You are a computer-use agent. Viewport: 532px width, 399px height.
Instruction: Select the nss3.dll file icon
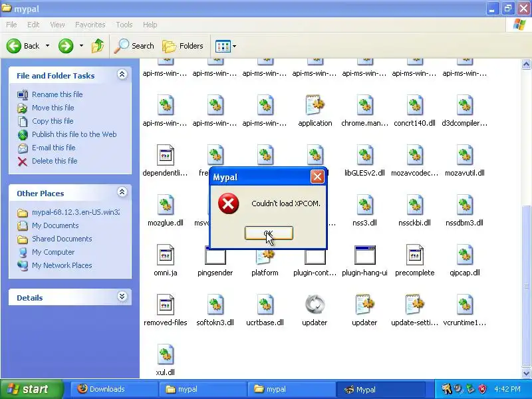364,205
